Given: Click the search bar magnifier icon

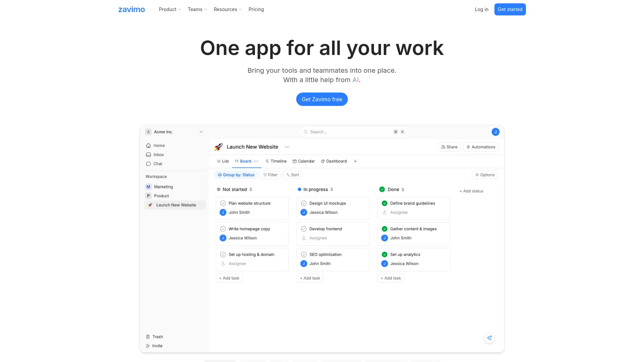Looking at the screenshot, I should coord(306,132).
